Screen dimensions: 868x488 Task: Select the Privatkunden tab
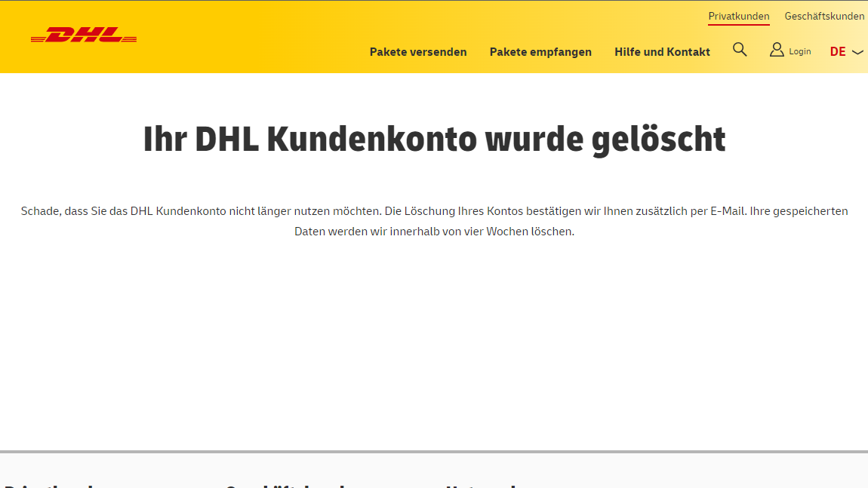(x=738, y=16)
